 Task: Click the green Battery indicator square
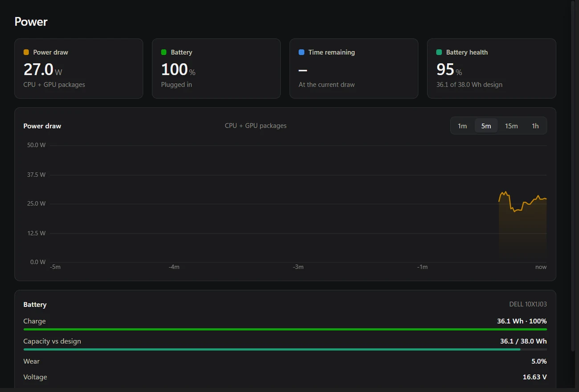(x=164, y=52)
